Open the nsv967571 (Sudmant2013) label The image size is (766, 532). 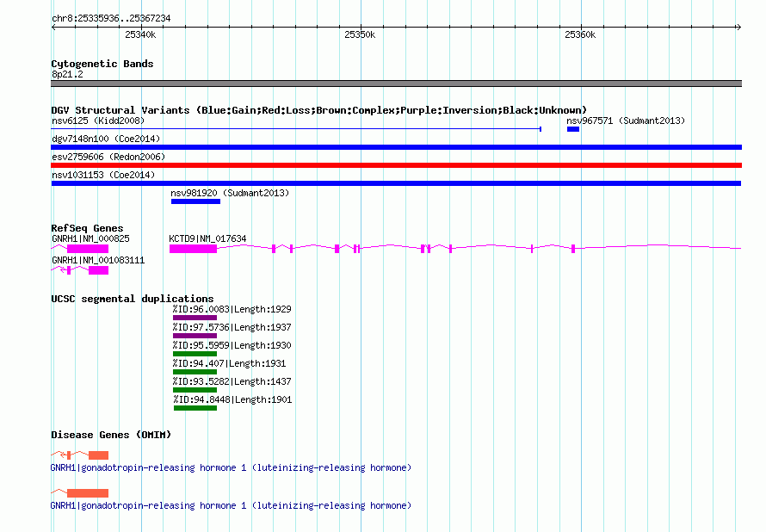click(626, 121)
